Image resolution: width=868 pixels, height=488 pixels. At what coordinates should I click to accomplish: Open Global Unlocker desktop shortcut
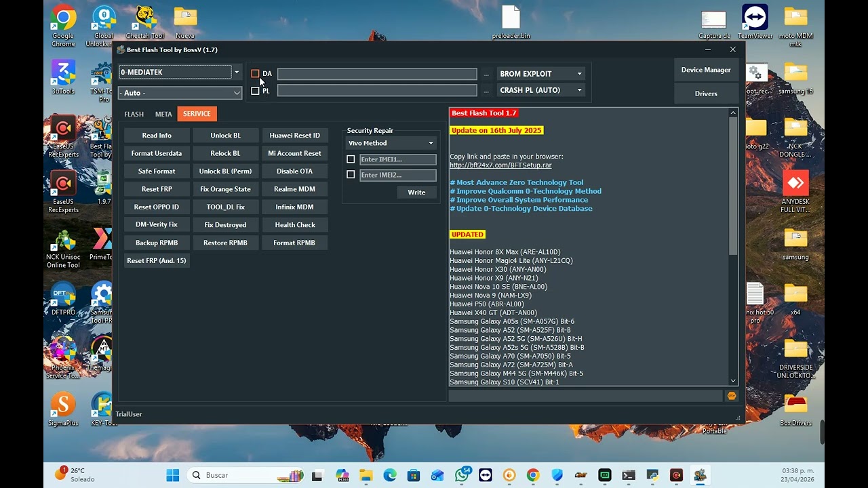point(103,26)
